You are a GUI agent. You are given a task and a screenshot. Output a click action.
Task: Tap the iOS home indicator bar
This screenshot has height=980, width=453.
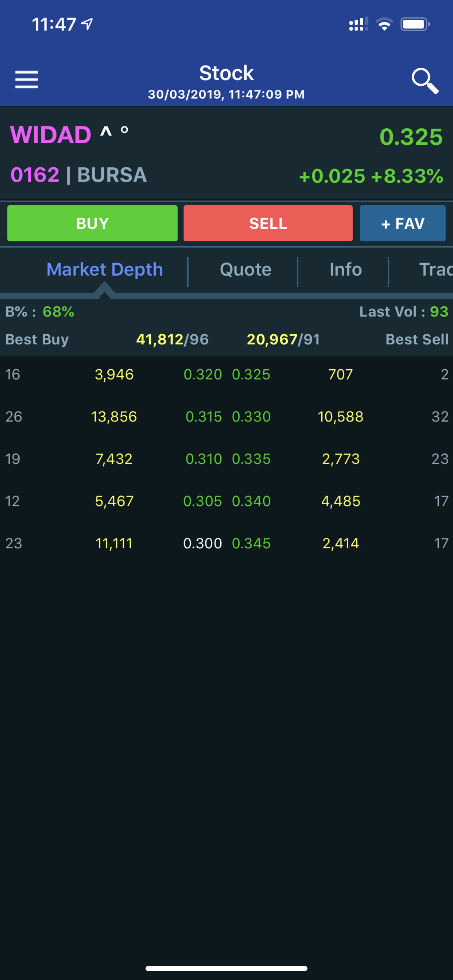click(226, 968)
